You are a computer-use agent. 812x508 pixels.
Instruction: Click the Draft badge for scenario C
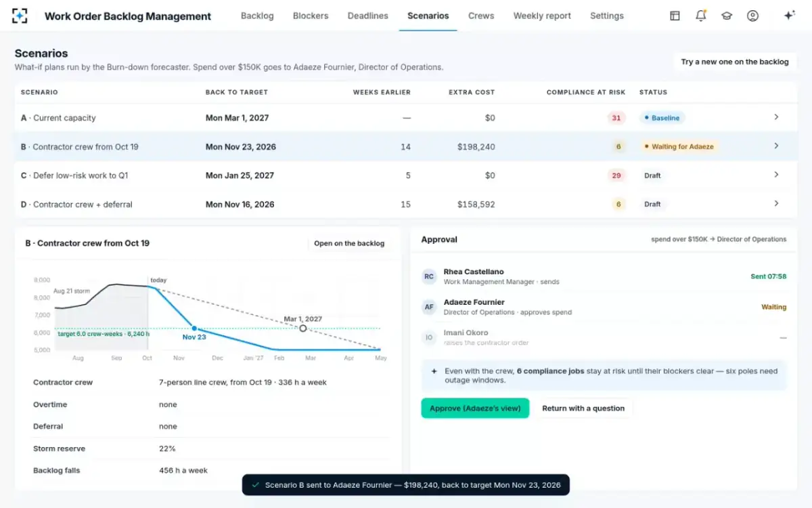[x=652, y=175]
